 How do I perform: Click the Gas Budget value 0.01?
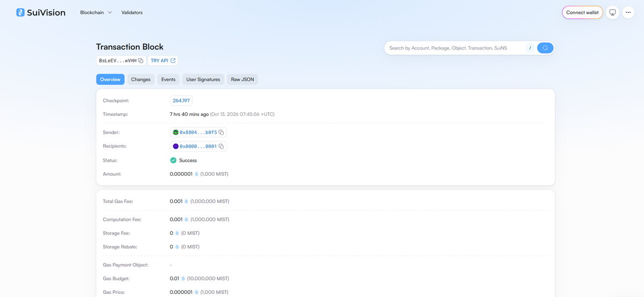(x=174, y=279)
